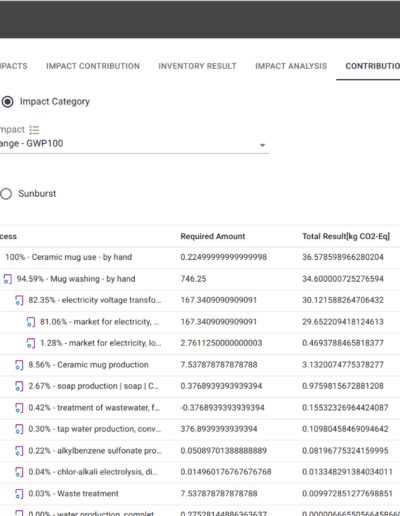Click process icon beside Ceramic mug production

19,365
